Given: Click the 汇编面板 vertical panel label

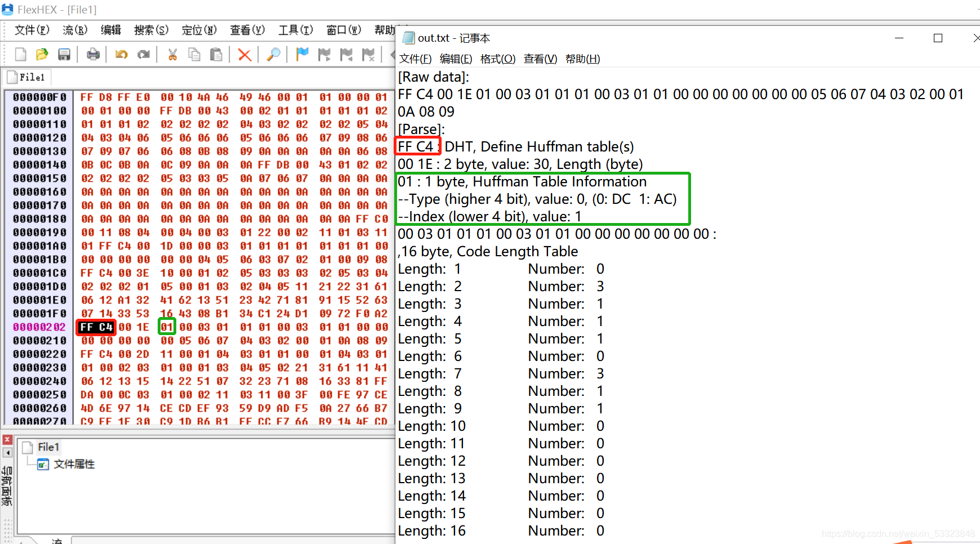Looking at the screenshot, I should tap(7, 486).
